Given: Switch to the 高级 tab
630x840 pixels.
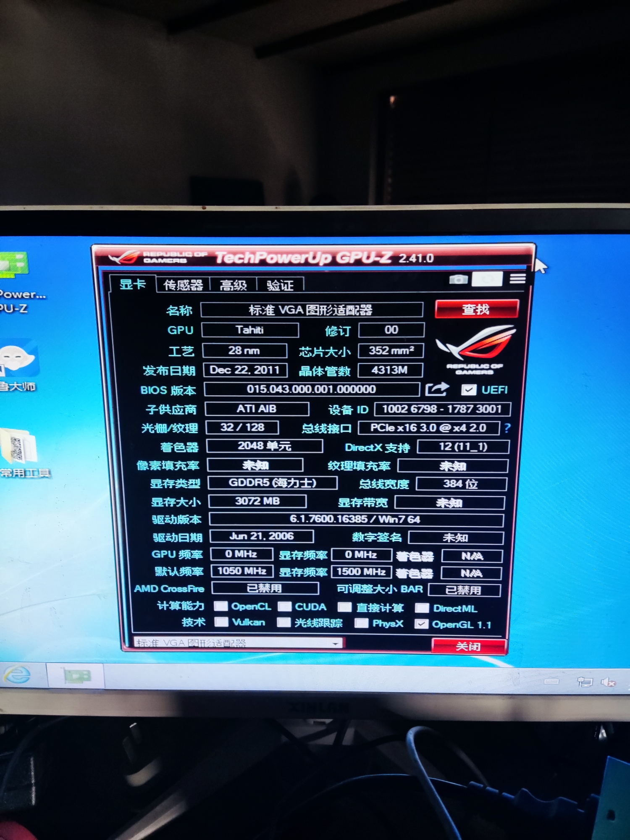Looking at the screenshot, I should [233, 286].
